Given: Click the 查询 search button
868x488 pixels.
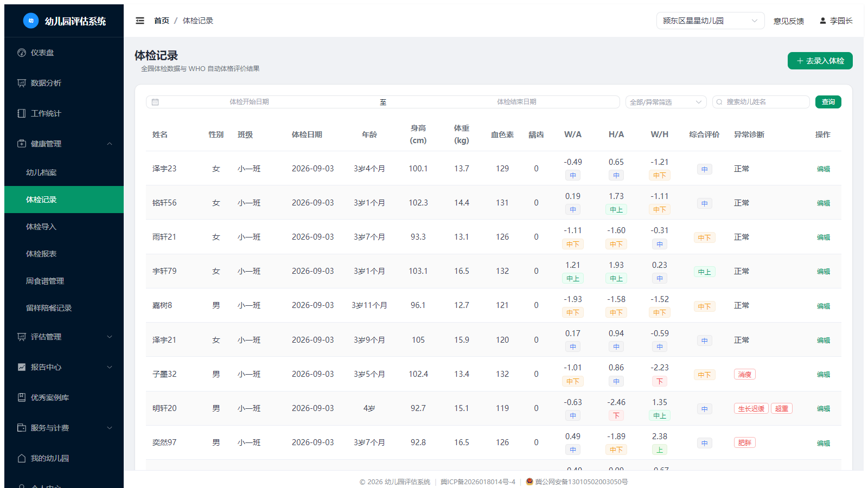Looking at the screenshot, I should (x=828, y=102).
